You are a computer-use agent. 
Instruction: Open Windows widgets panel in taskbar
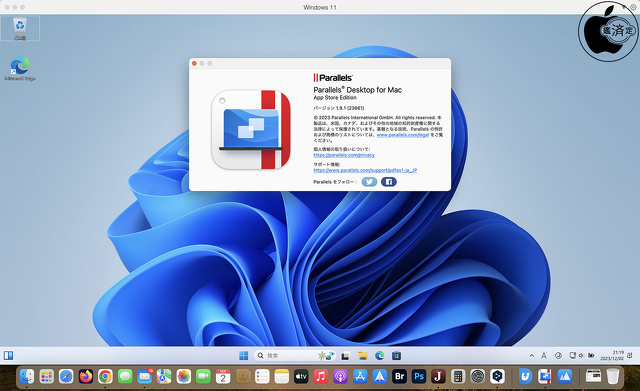pyautogui.click(x=9, y=355)
